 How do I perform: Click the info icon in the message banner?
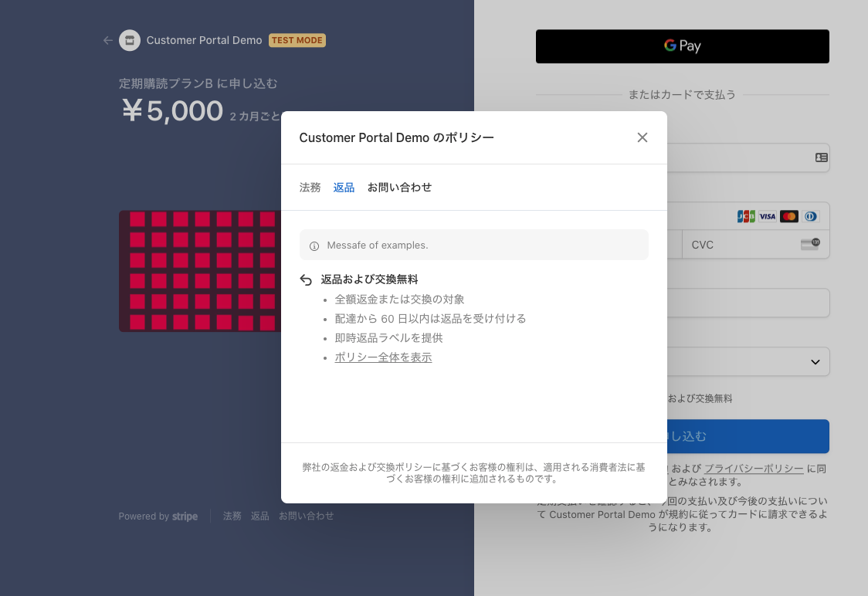314,246
